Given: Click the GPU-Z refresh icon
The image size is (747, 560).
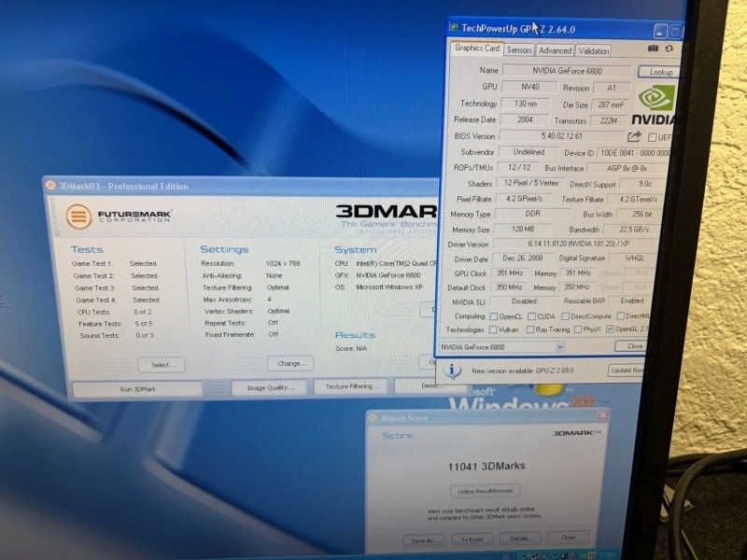Looking at the screenshot, I should coord(669,49).
